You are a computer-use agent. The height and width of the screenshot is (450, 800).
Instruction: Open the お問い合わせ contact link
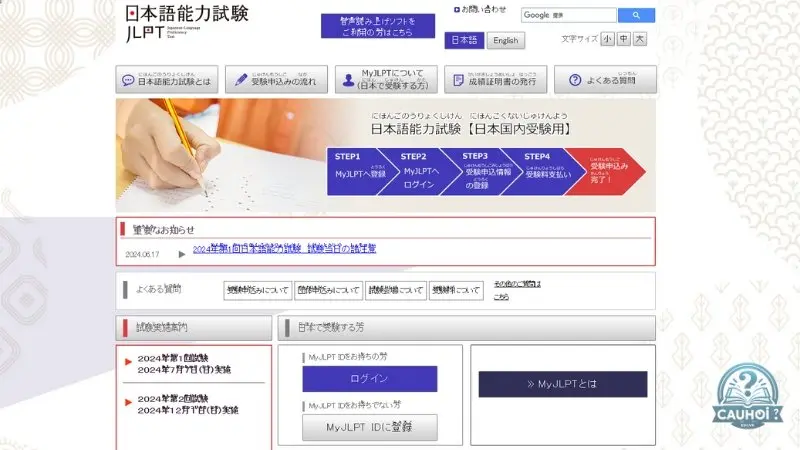pos(480,9)
